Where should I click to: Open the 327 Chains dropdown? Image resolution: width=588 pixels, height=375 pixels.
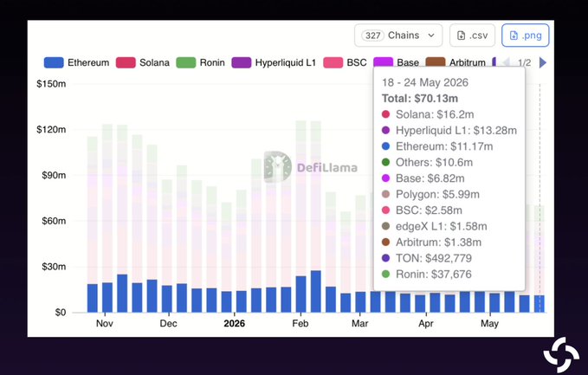coord(398,36)
